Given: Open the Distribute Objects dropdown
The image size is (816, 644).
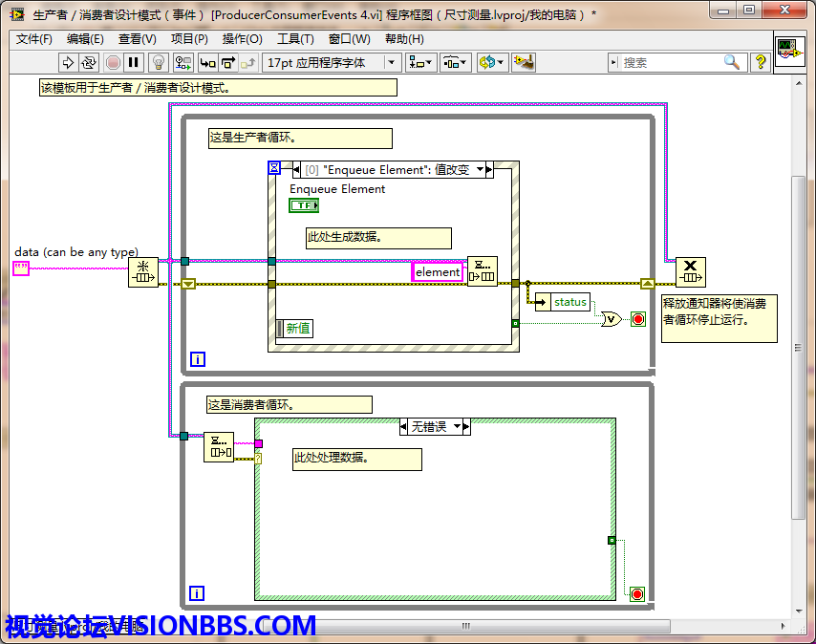Looking at the screenshot, I should [x=455, y=62].
